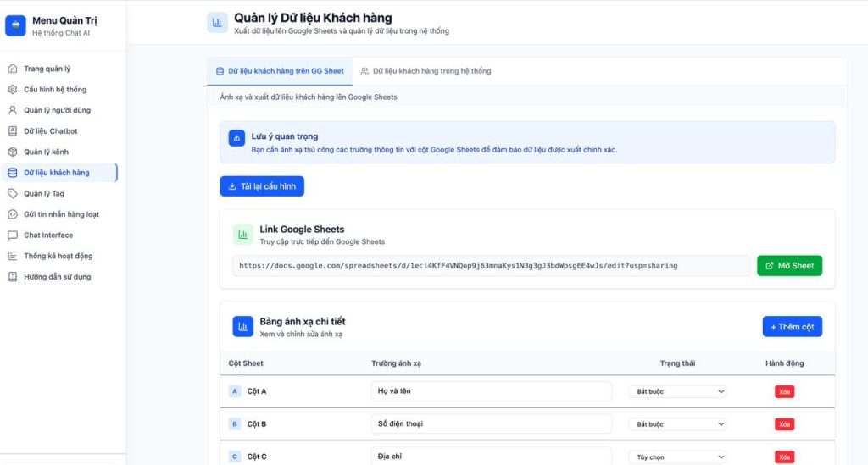Open status dropdown for Cột A row

click(677, 391)
